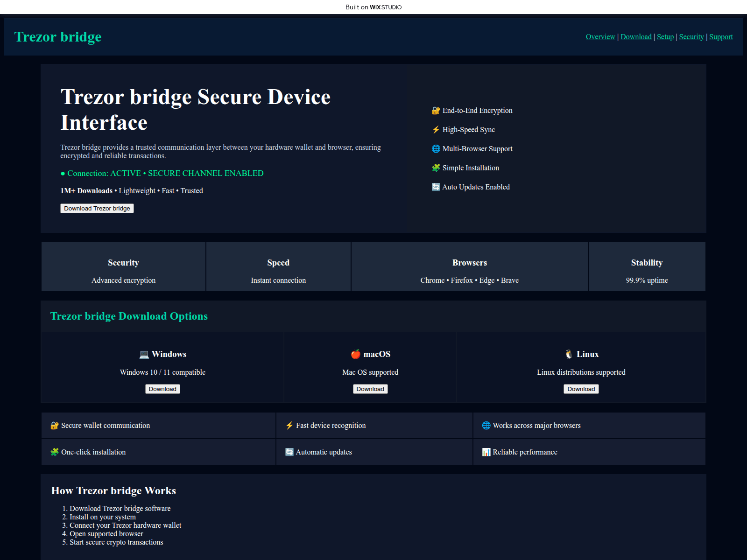Click step Start secure crypto transactions
Viewport: 747px width, 560px height.
coord(116,542)
